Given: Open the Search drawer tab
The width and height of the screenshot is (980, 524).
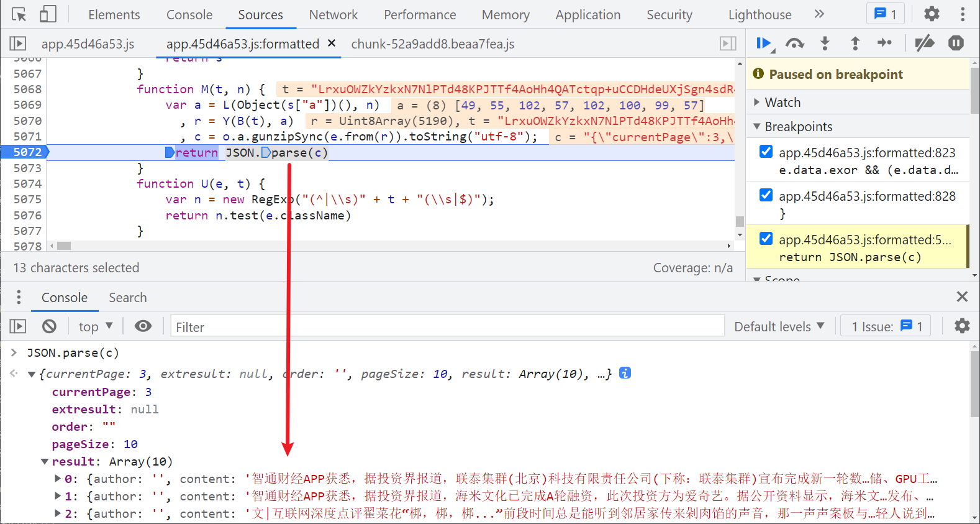Looking at the screenshot, I should point(128,298).
